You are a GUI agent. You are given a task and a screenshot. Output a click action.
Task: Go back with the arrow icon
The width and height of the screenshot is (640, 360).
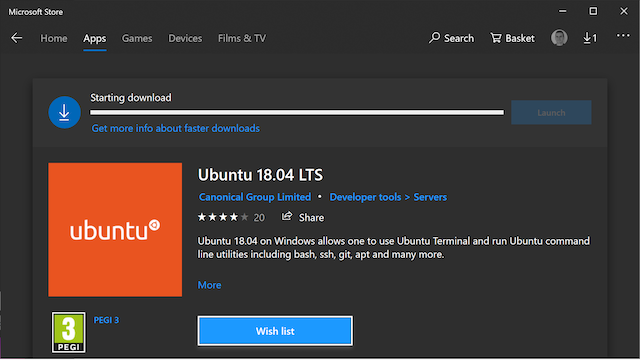click(16, 38)
